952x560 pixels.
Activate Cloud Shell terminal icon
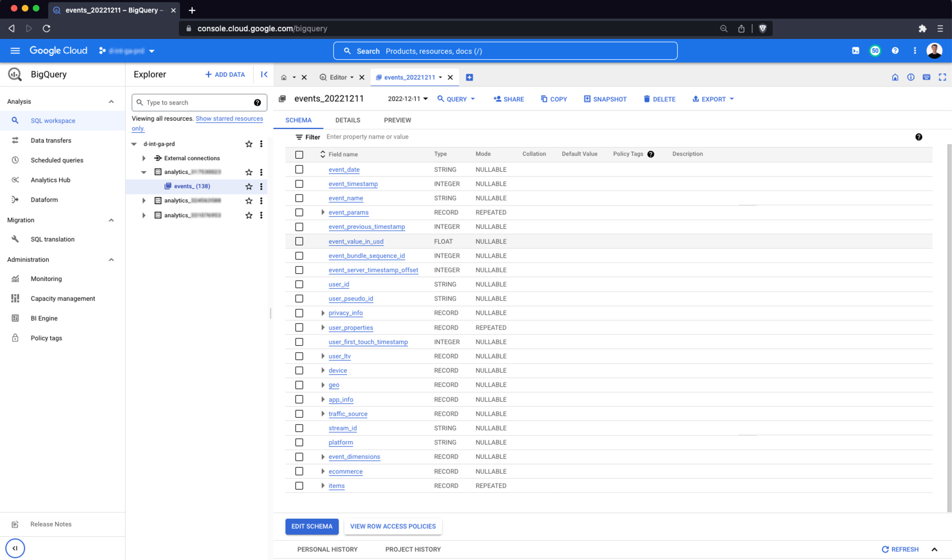click(856, 51)
